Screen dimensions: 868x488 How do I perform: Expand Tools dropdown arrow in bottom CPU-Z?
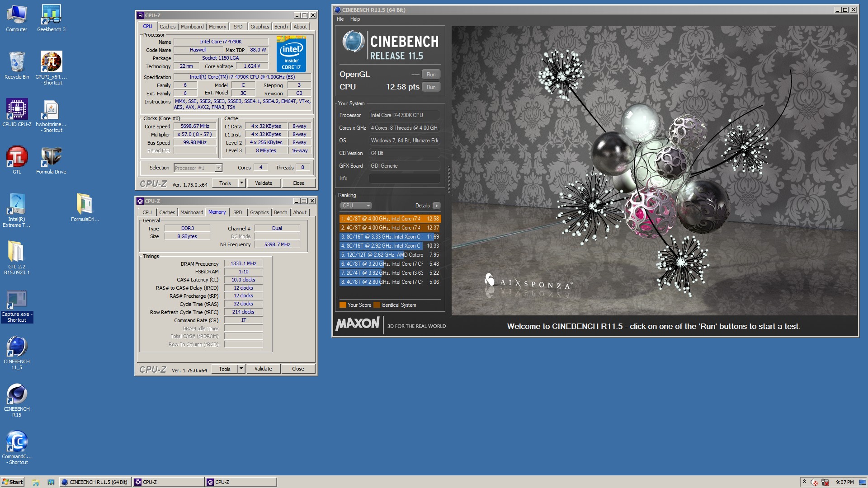click(x=241, y=369)
